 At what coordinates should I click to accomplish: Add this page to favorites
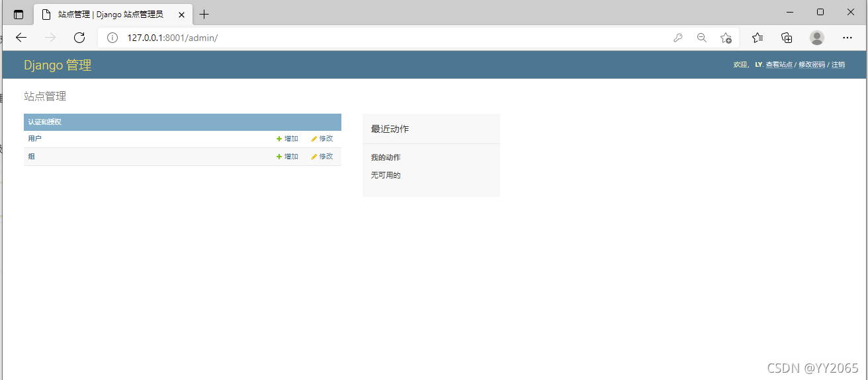(x=726, y=38)
